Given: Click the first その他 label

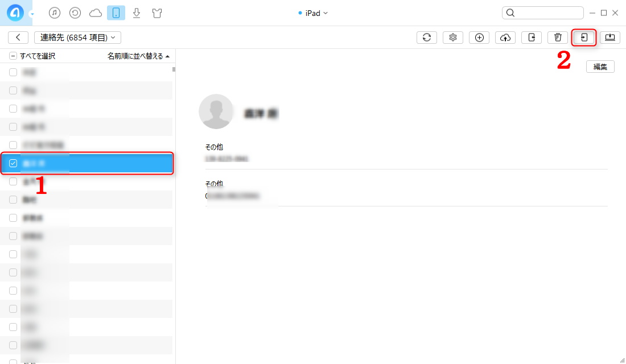Looking at the screenshot, I should point(214,147).
